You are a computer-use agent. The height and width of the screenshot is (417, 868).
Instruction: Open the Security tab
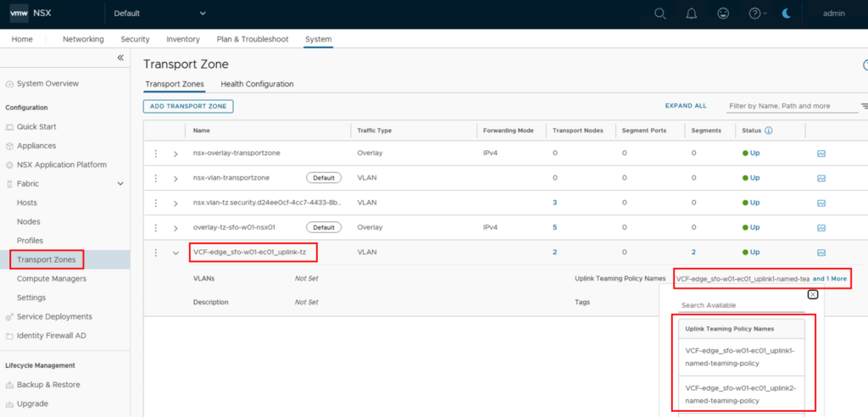click(135, 39)
